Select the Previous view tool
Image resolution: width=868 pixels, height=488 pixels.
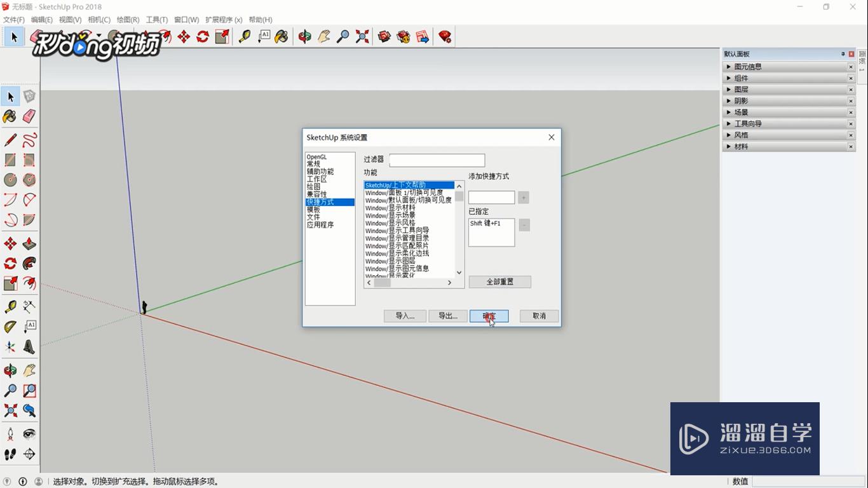coord(29,410)
